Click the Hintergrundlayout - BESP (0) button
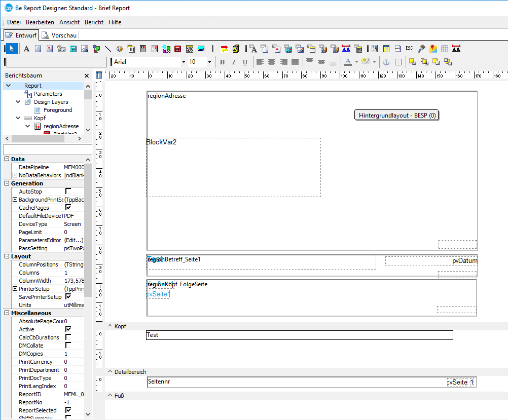The image size is (508, 420). coord(396,116)
